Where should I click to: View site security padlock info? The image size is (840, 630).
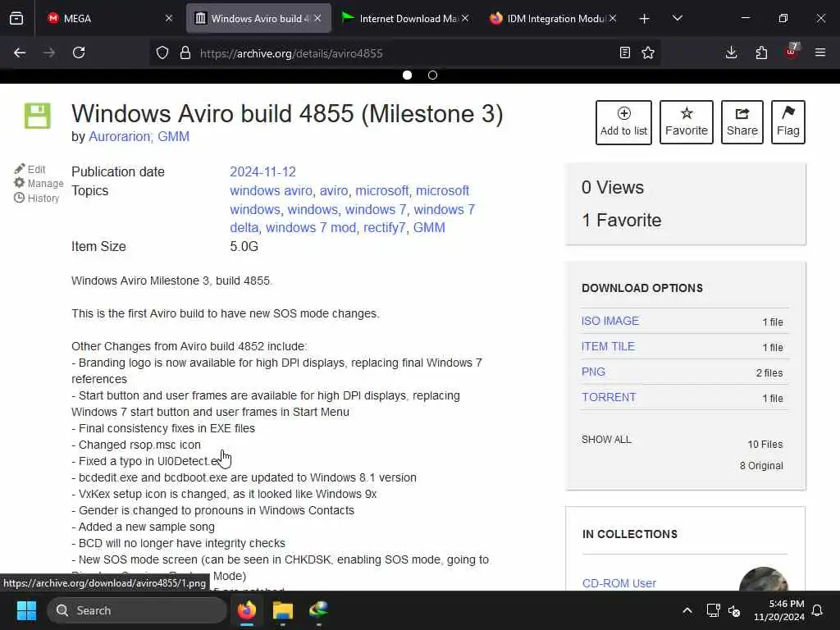(185, 52)
